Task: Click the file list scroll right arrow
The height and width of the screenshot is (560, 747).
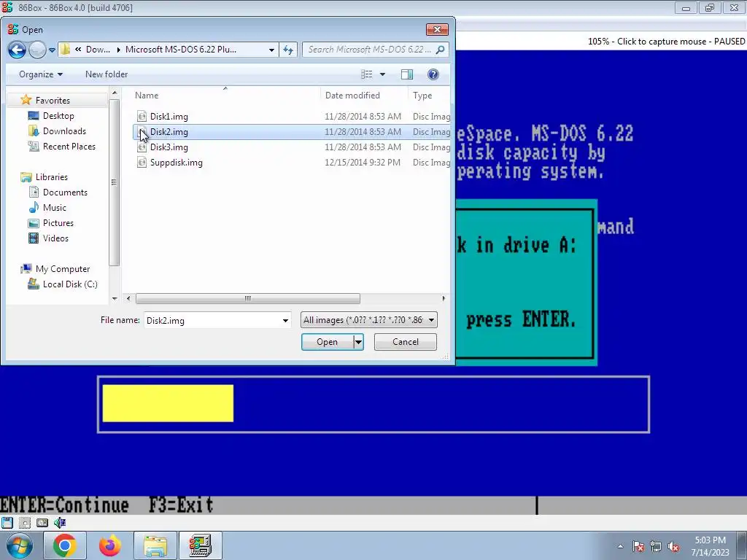Action: (444, 298)
